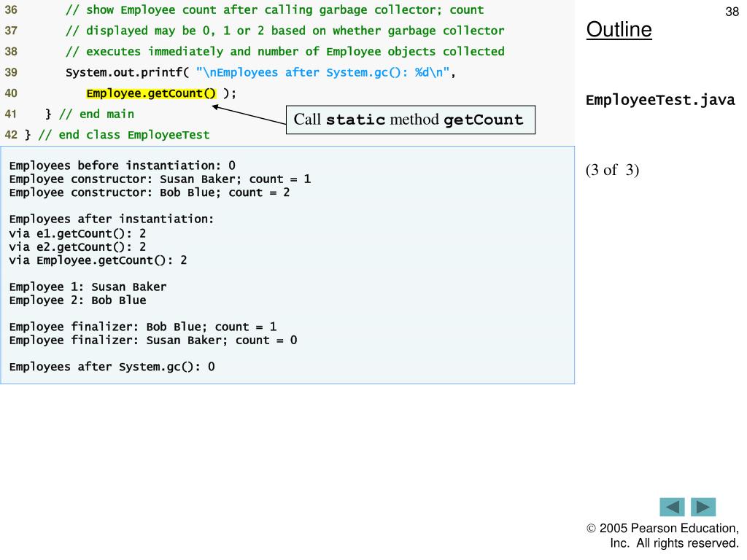The height and width of the screenshot is (560, 747).
Task: Click the Outline heading link
Action: [x=619, y=29]
